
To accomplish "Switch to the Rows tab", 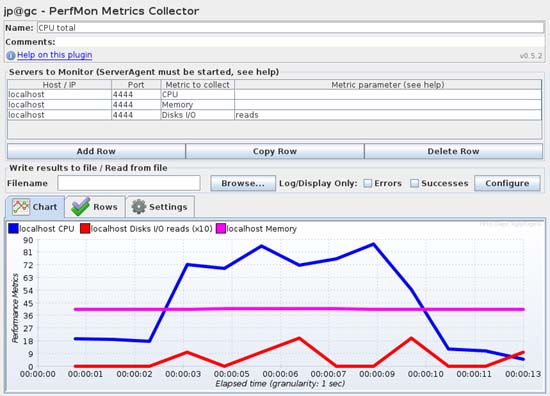I will tap(95, 207).
